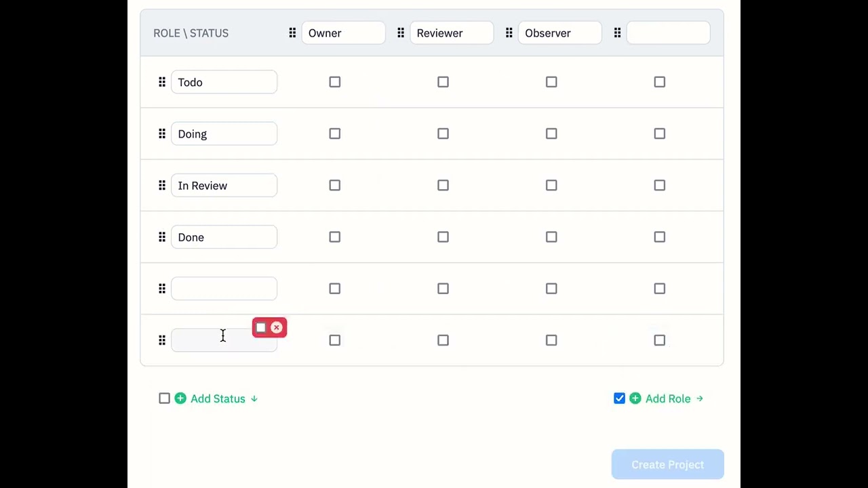Click the drag handle beside Todo status
Screen dimensions: 868x488
pyautogui.click(x=162, y=82)
